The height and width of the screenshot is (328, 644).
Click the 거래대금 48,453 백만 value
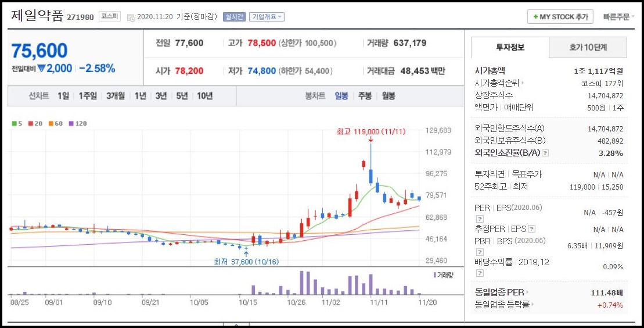pos(423,71)
